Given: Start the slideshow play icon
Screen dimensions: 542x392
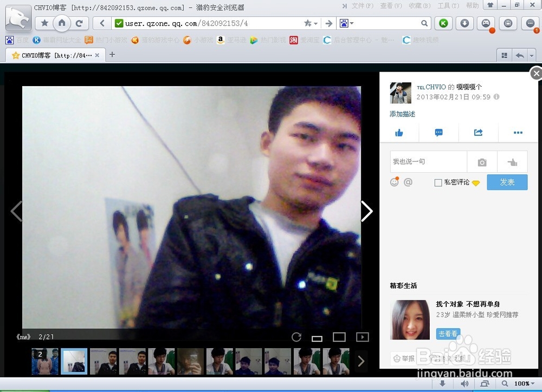Looking at the screenshot, I should 362,337.
